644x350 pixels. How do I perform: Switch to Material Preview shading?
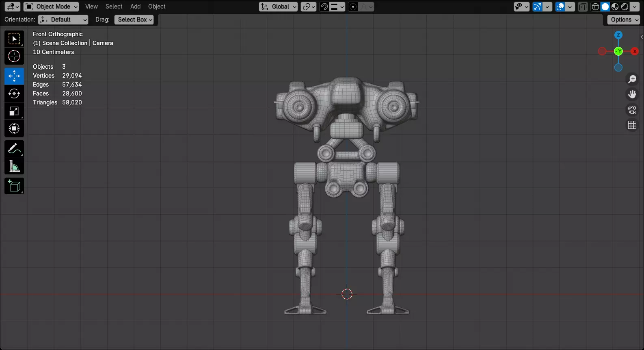615,7
